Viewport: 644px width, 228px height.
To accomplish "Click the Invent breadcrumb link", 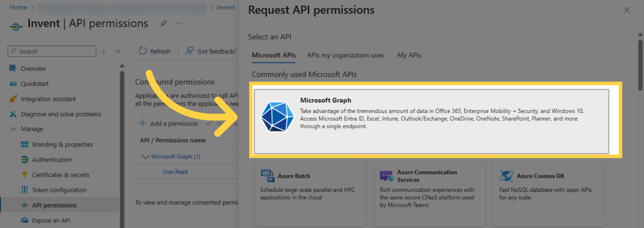I will (x=225, y=7).
